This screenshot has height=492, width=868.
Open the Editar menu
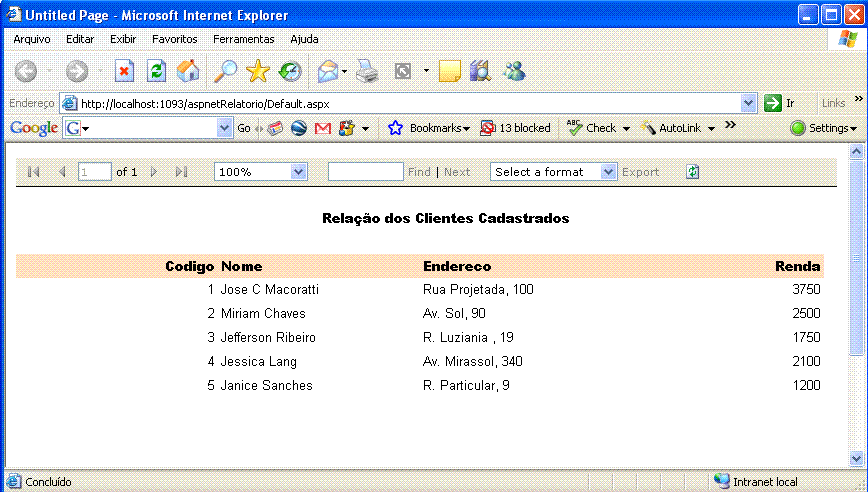(x=80, y=39)
